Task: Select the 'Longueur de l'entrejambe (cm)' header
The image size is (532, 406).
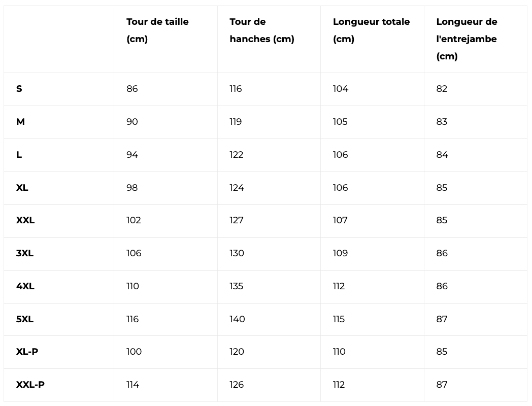Action: (x=467, y=39)
